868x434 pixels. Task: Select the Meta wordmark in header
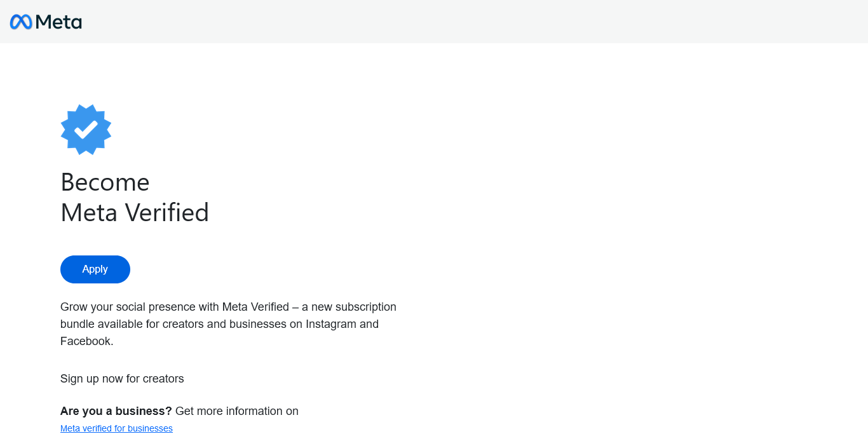[58, 22]
